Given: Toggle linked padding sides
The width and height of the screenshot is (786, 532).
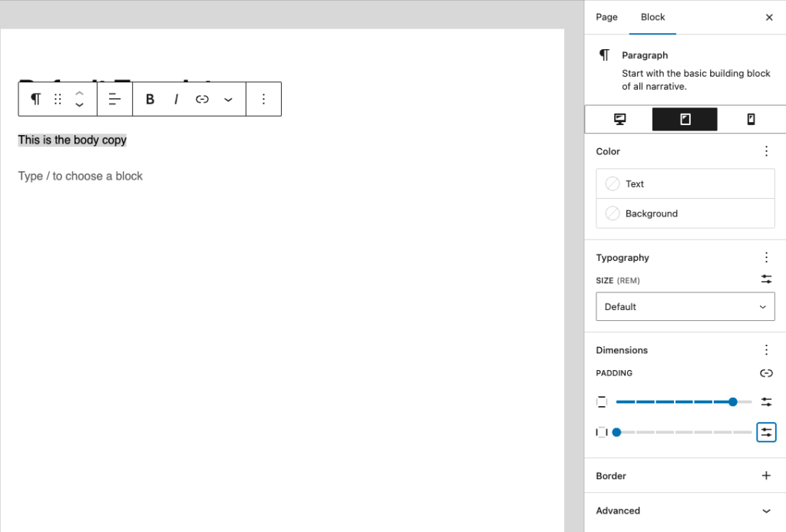Looking at the screenshot, I should click(765, 373).
